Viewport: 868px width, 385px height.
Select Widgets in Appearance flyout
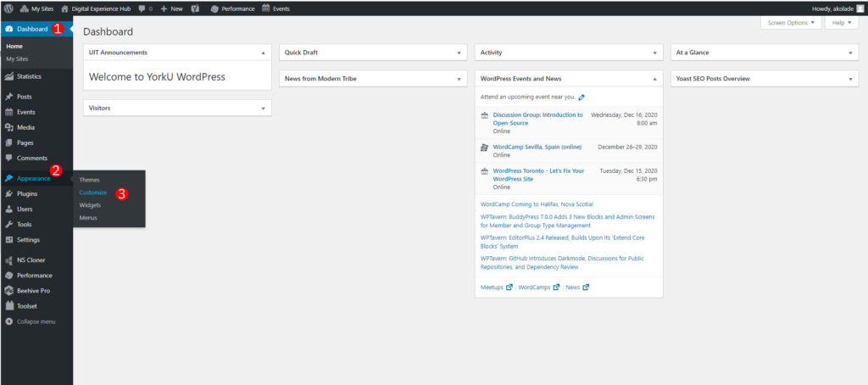pyautogui.click(x=90, y=205)
